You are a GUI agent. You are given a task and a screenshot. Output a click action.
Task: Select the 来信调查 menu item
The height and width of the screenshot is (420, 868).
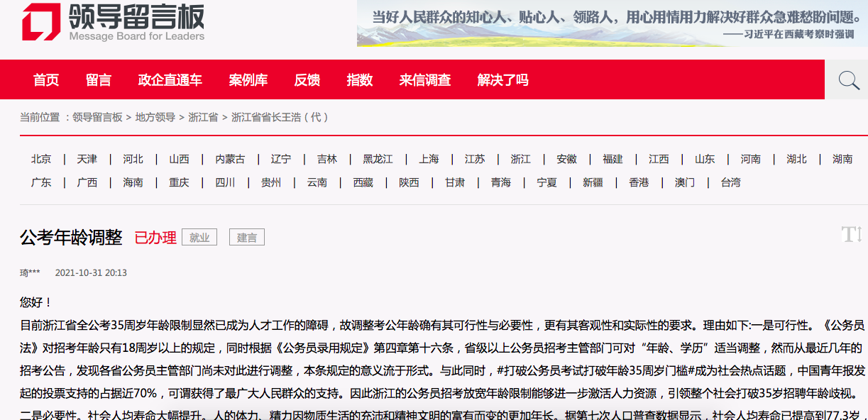pyautogui.click(x=424, y=79)
